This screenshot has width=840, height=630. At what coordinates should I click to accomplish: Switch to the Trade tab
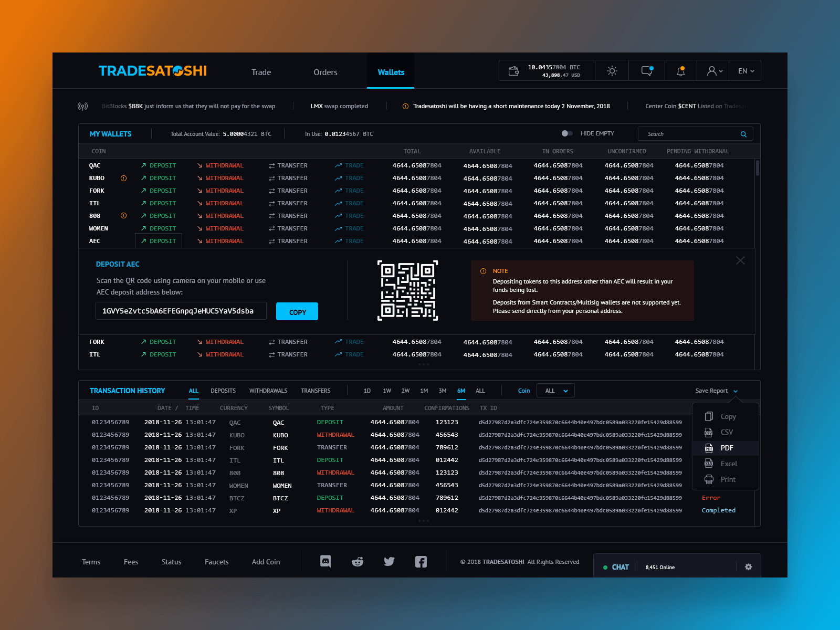tap(261, 72)
